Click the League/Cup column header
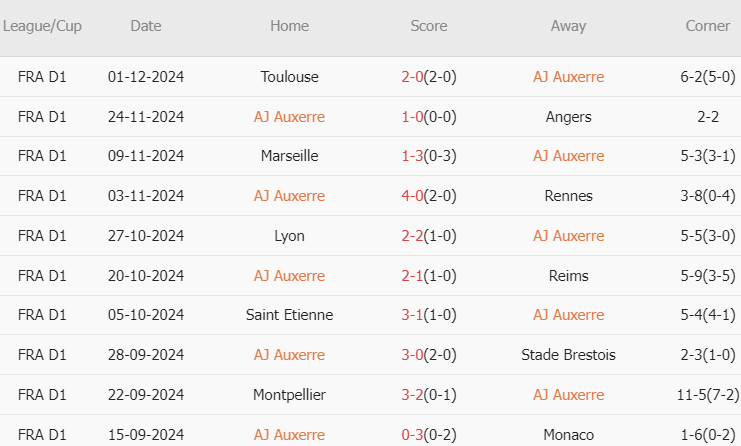Screen dimensions: 741x446 click(42, 26)
